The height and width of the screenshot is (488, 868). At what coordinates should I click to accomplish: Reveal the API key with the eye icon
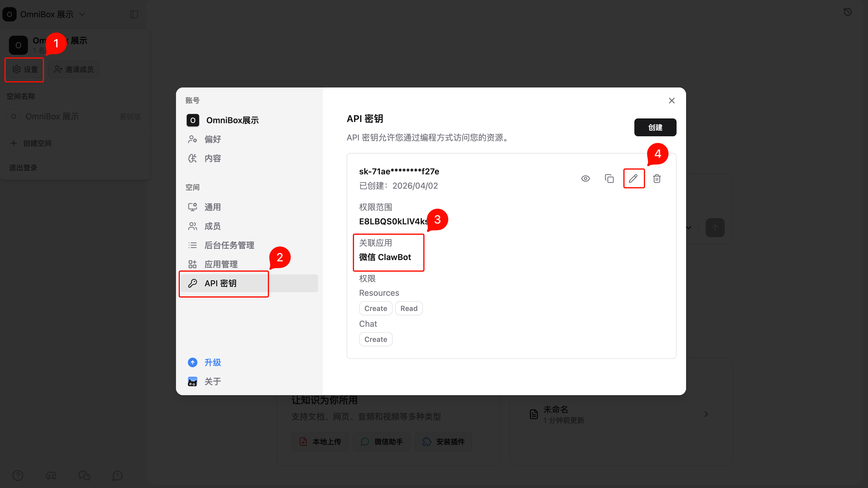click(x=585, y=179)
